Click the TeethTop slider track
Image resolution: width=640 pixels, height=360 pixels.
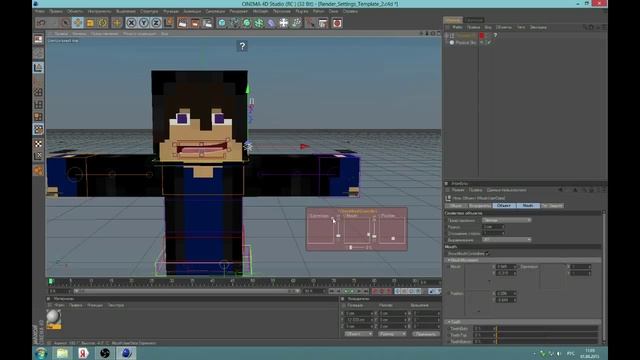pos(547,335)
